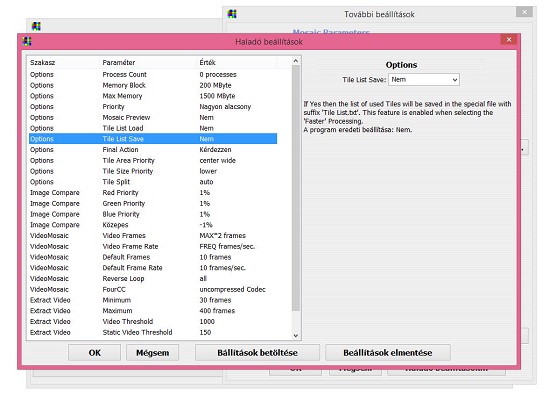Select the Tile Area Priority row
This screenshot has height=397, width=550.
(x=153, y=160)
